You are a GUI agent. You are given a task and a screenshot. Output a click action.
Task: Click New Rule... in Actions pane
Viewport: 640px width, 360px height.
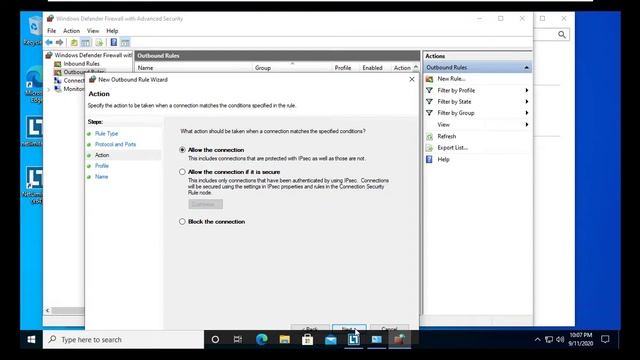pyautogui.click(x=451, y=79)
